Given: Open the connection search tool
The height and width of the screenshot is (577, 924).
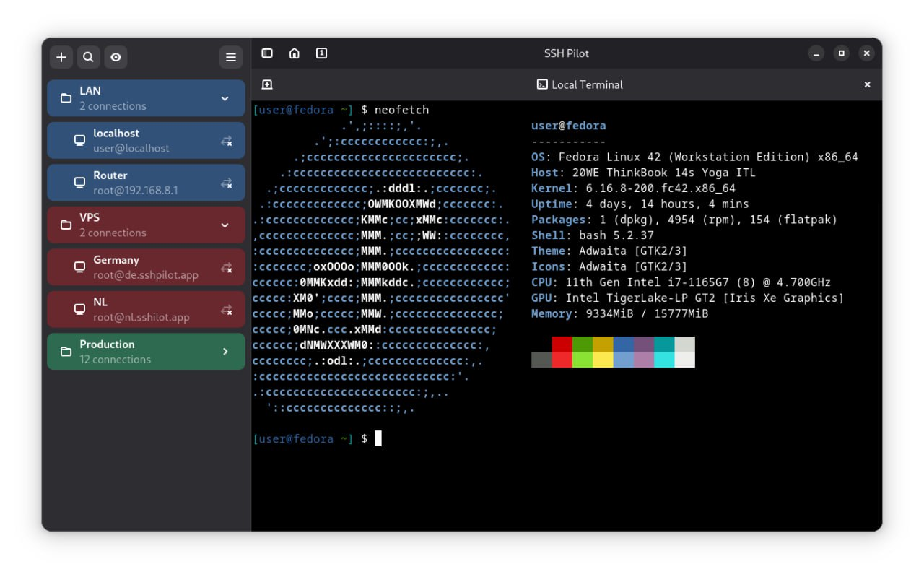Looking at the screenshot, I should (x=88, y=57).
